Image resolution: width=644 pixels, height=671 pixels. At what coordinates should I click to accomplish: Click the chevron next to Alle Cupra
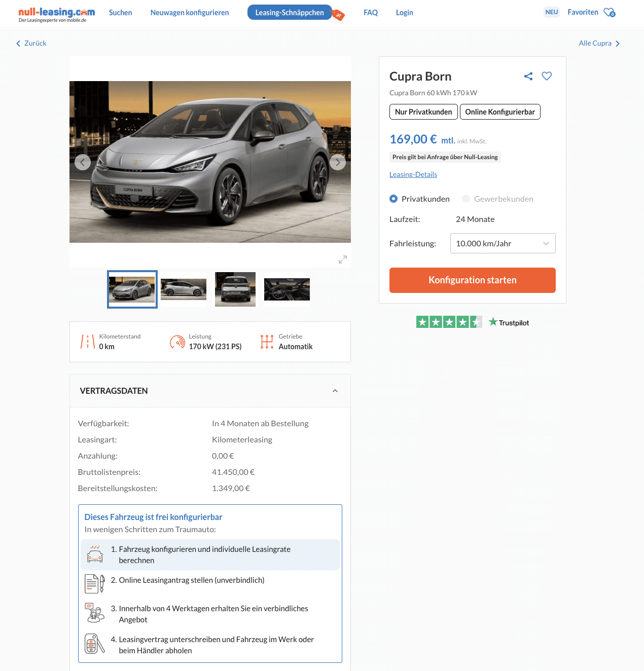(618, 44)
